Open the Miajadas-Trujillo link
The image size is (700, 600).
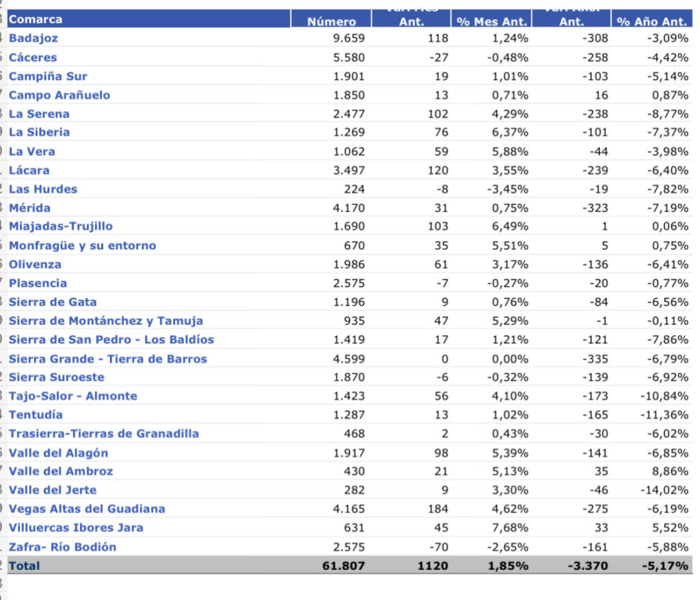(x=61, y=226)
